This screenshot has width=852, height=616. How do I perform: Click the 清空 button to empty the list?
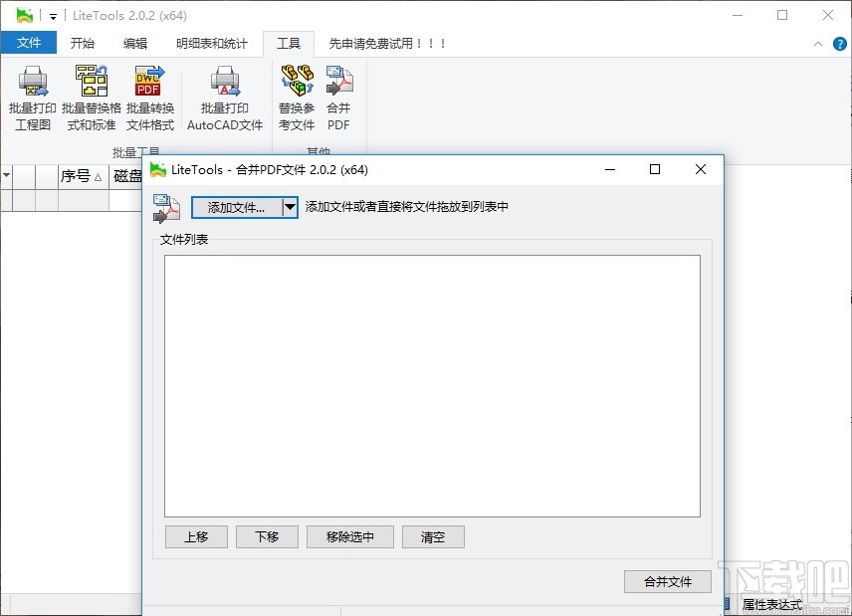[x=432, y=536]
